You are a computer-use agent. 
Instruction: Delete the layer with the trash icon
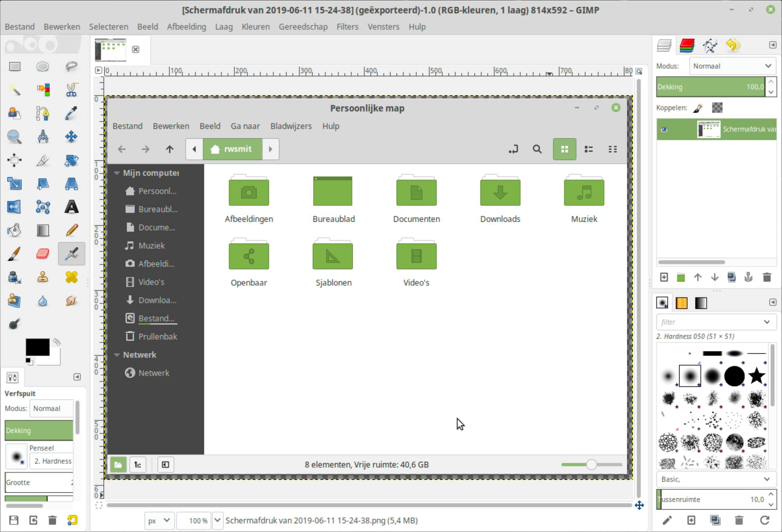(x=767, y=278)
